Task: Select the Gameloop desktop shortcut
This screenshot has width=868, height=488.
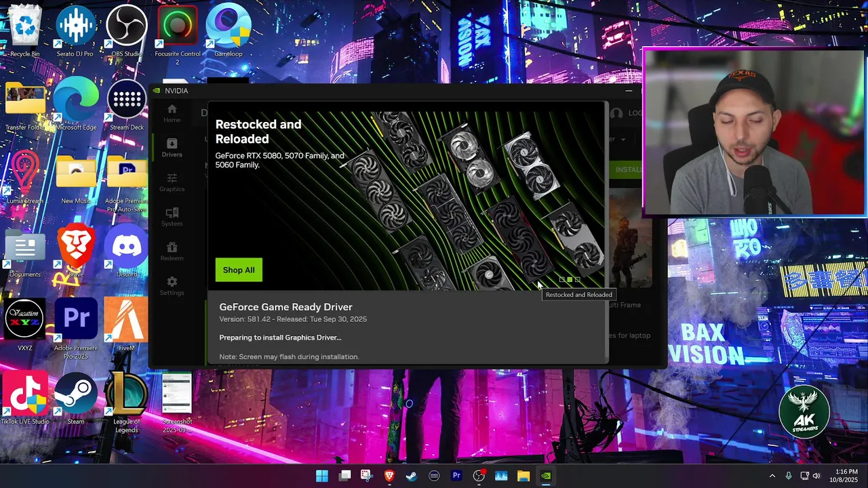Action: pyautogui.click(x=228, y=30)
